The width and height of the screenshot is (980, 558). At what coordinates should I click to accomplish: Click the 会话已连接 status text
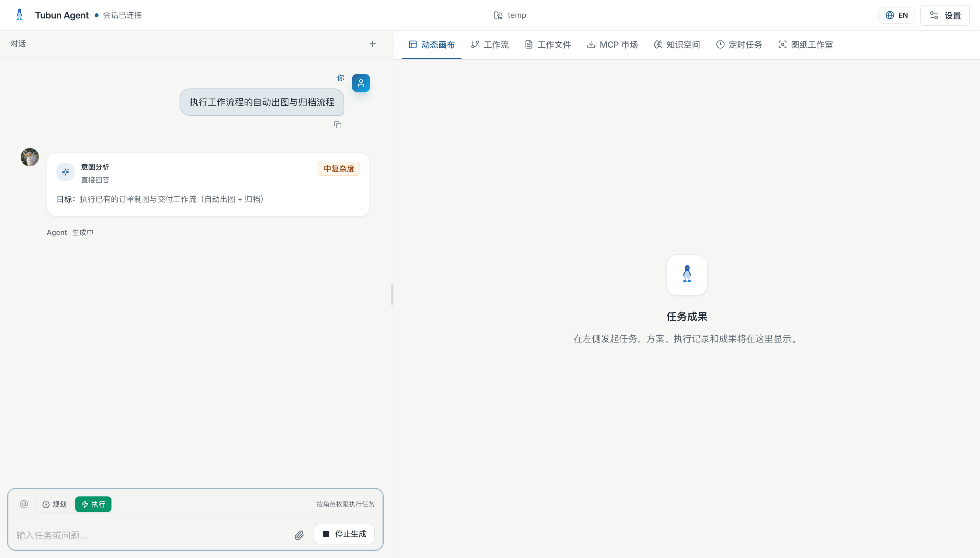pos(122,15)
